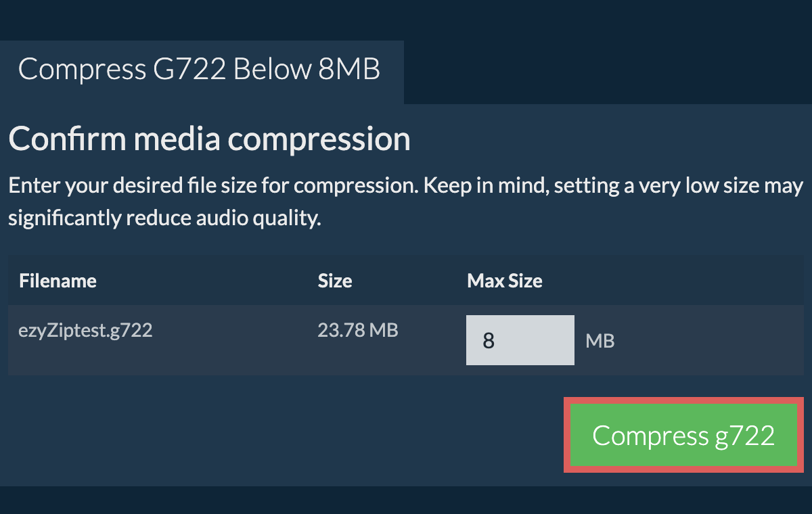Select the Compress G722 Below 8MB tab
Image resolution: width=812 pixels, height=514 pixels.
(200, 70)
